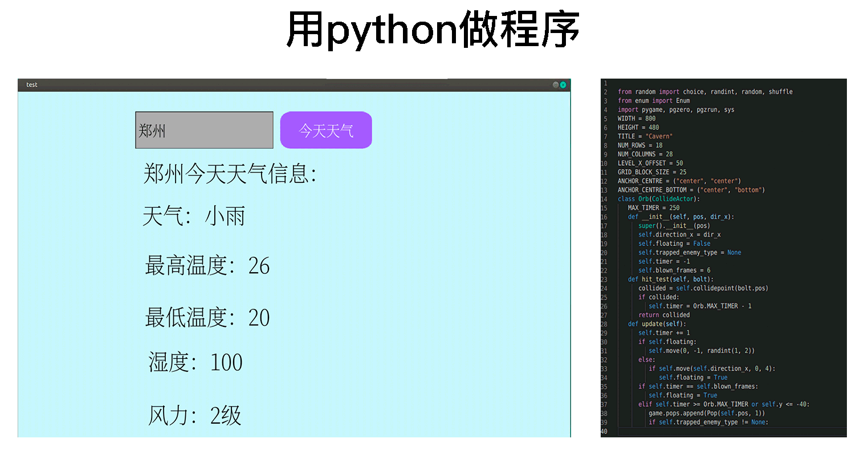Click the 天气: 小雨 weather label
This screenshot has height=459, width=868.
194,216
